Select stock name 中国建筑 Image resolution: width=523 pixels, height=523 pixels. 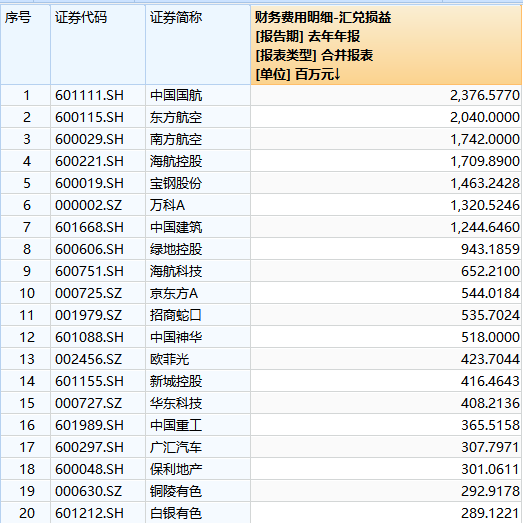click(176, 227)
